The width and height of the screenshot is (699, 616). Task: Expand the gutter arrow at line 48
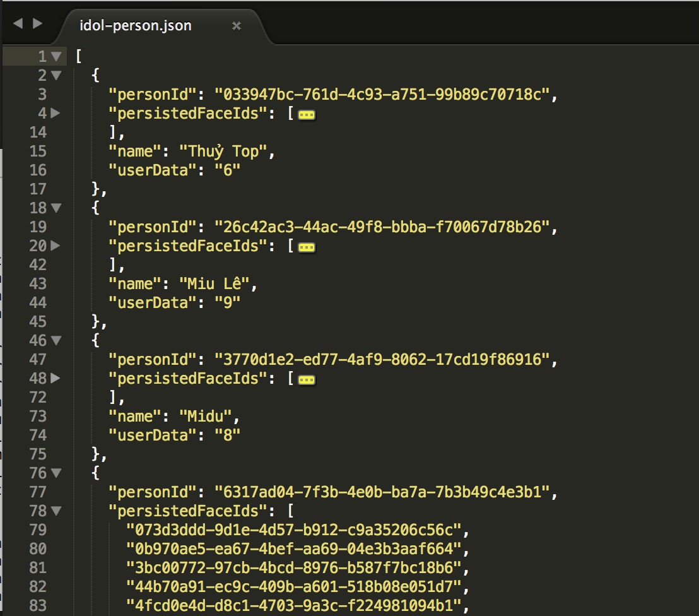pos(56,379)
